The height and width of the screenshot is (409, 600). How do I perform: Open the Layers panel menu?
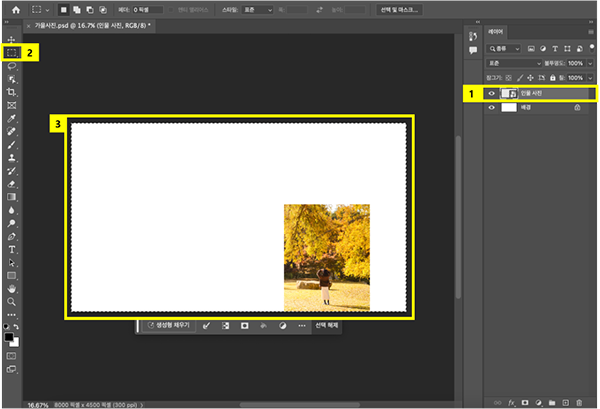click(591, 32)
